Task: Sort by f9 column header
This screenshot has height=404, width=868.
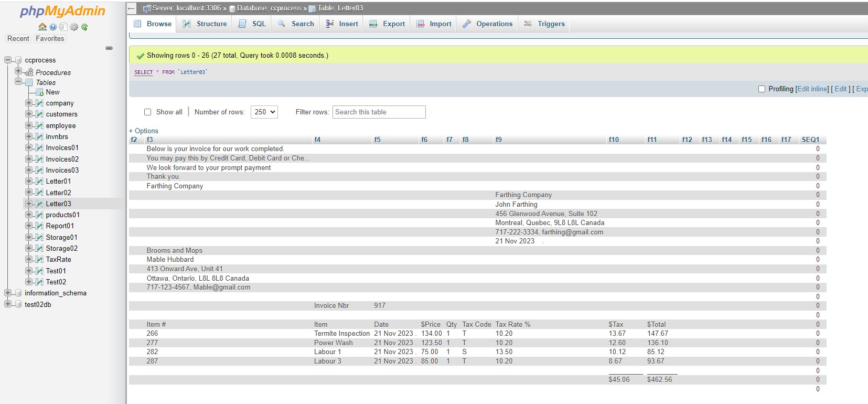Action: point(499,140)
